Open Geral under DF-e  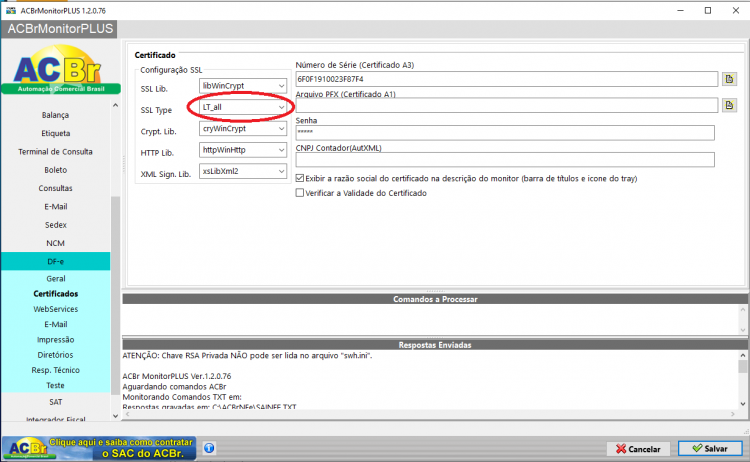tap(55, 278)
